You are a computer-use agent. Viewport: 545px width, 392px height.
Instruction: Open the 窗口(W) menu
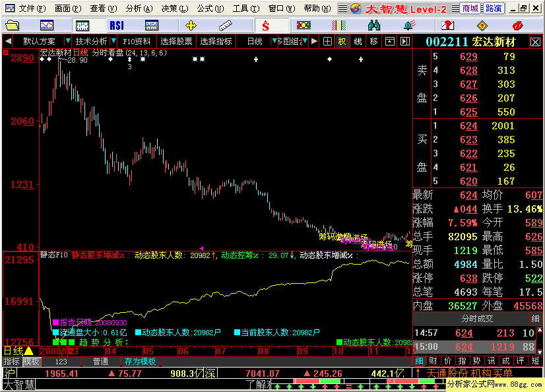tap(282, 9)
